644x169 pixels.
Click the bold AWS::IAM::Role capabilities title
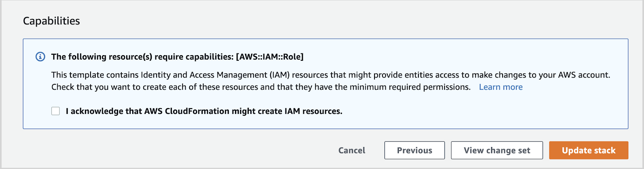tap(177, 57)
